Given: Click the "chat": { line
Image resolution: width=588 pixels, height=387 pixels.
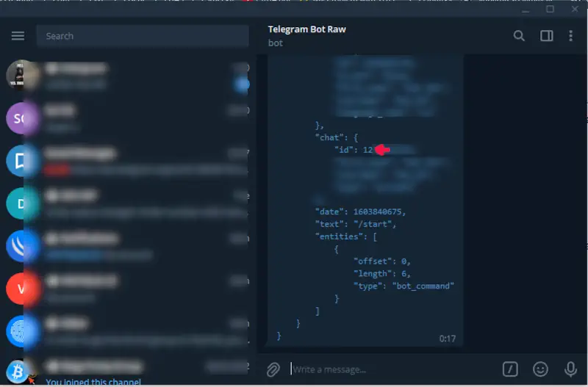Looking at the screenshot, I should (337, 137).
